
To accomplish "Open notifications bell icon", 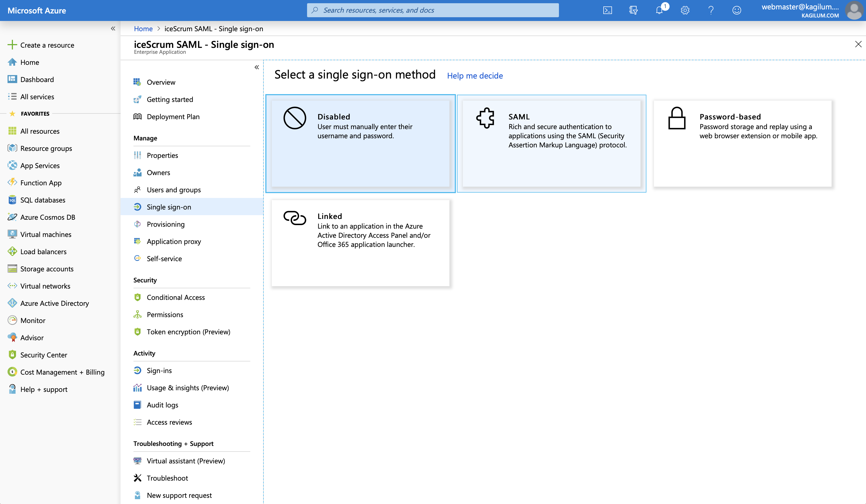I will pos(659,10).
